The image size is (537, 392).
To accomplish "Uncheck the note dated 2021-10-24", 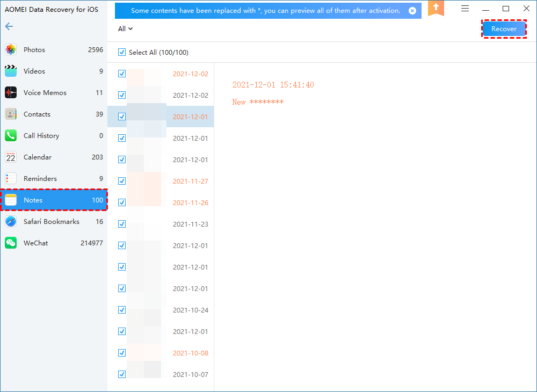I will 122,310.
